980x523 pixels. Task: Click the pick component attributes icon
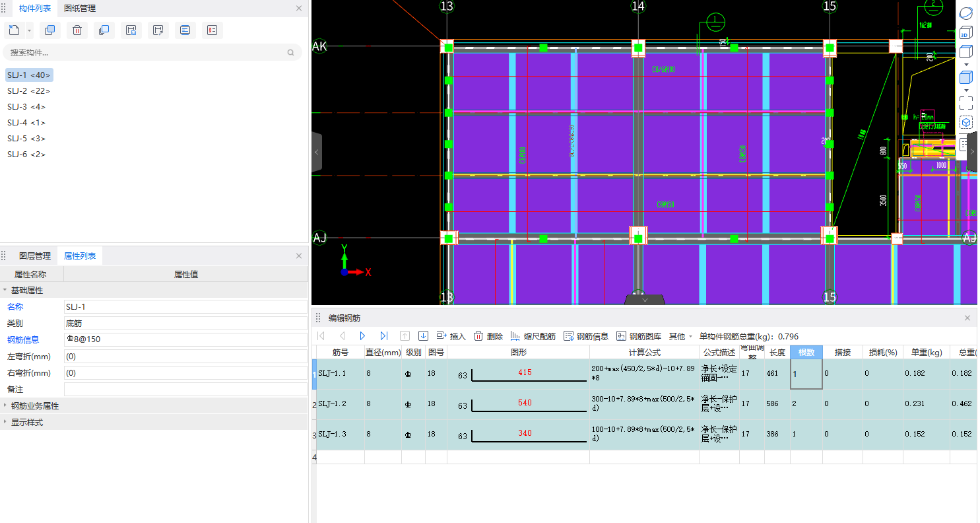coord(158,30)
